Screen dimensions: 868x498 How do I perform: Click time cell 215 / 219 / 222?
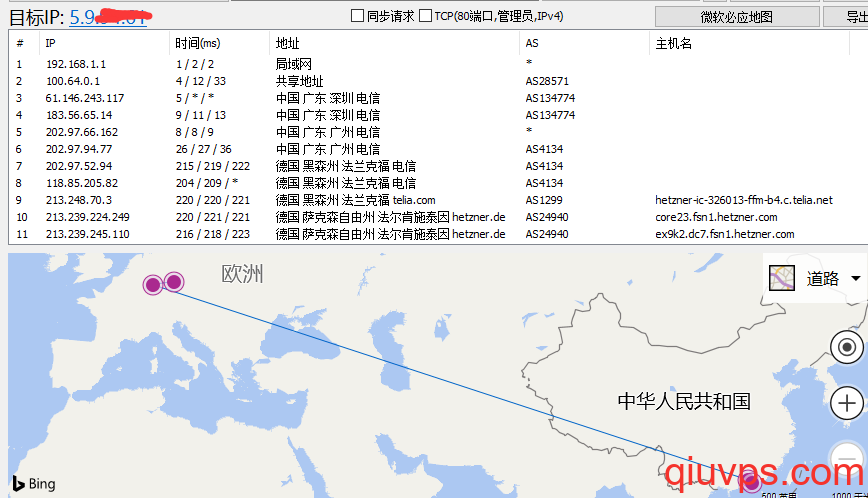(213, 166)
